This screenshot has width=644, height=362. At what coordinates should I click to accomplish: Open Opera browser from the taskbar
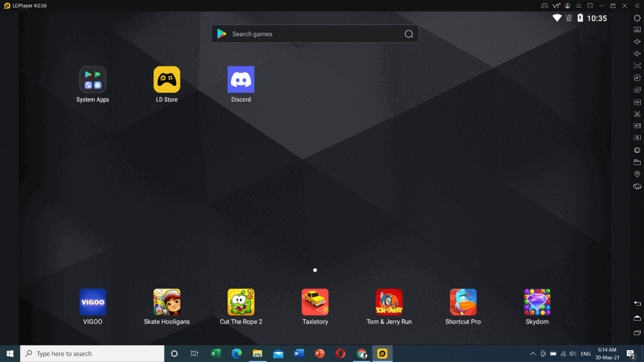341,353
